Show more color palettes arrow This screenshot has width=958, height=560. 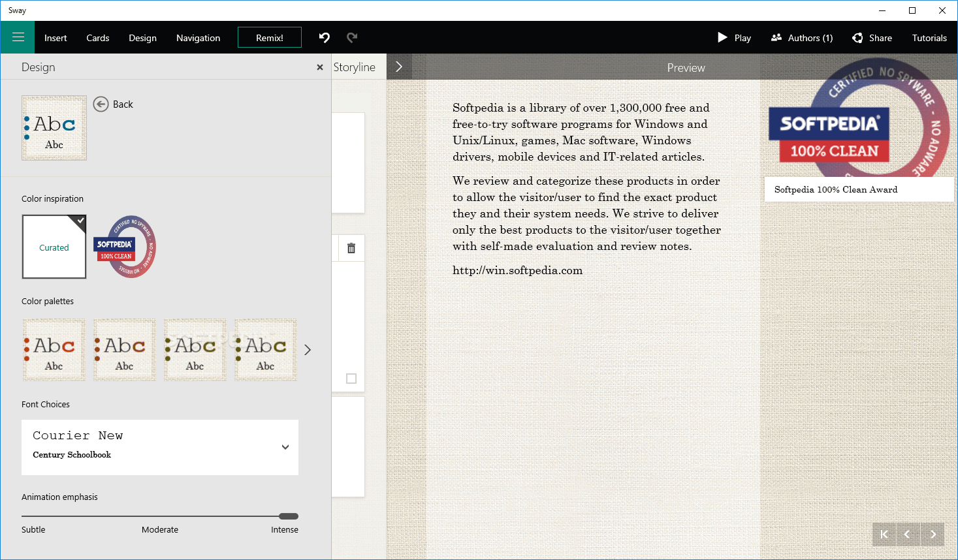click(308, 350)
